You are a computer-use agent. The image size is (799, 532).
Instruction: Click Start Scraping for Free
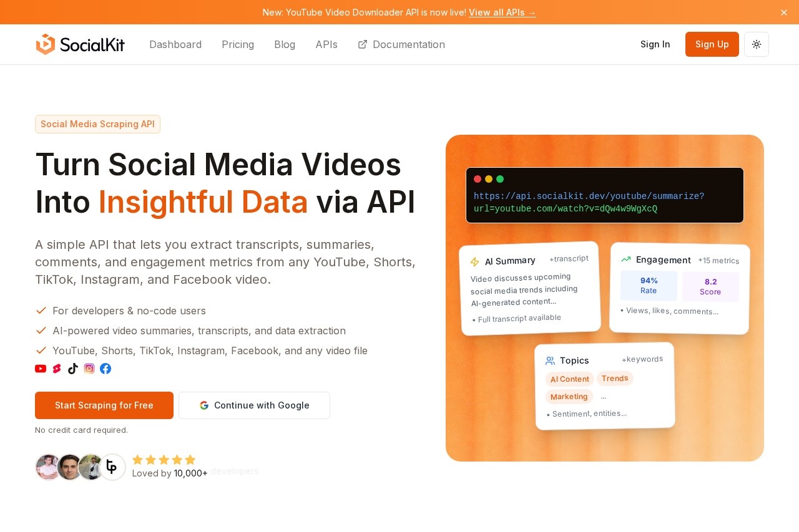pyautogui.click(x=104, y=405)
